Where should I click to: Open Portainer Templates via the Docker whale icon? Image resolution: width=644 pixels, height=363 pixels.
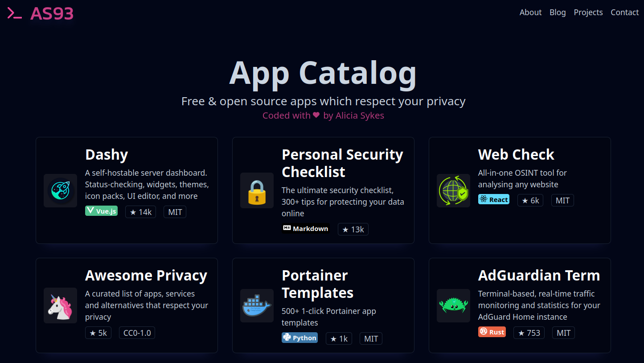[257, 305]
